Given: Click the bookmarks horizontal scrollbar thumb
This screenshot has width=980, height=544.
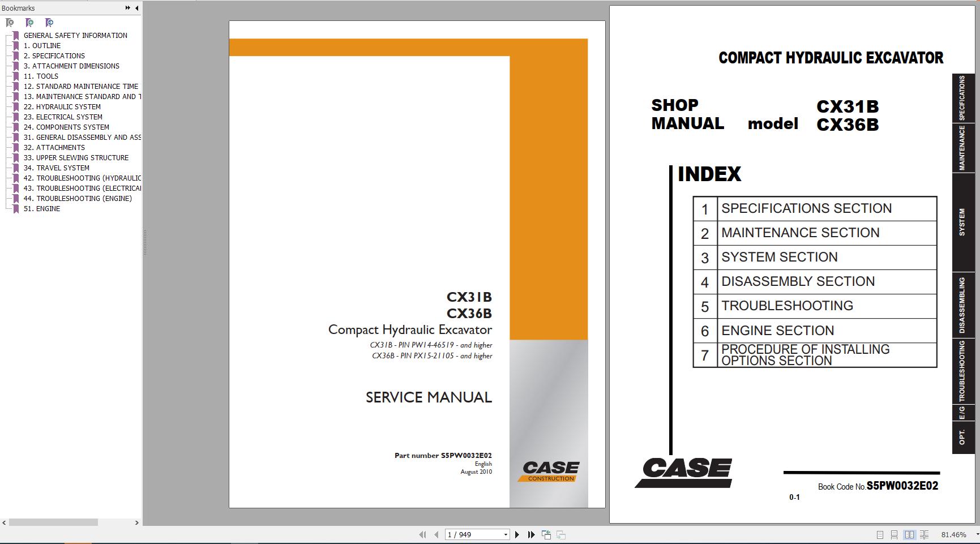Looking at the screenshot, I should tap(53, 522).
